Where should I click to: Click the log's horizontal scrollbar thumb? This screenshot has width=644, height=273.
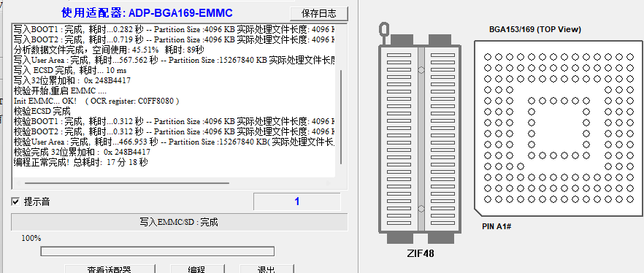pos(127,183)
